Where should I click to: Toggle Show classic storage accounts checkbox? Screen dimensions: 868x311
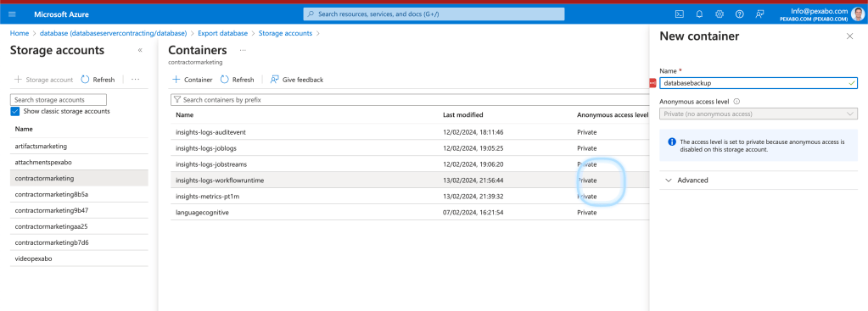pos(15,111)
